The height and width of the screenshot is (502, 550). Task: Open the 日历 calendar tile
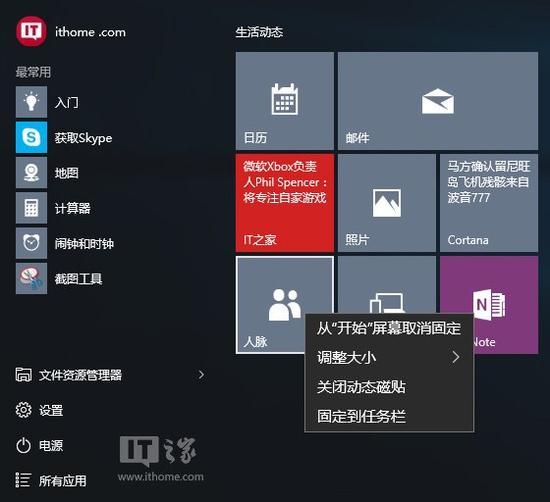pyautogui.click(x=285, y=101)
